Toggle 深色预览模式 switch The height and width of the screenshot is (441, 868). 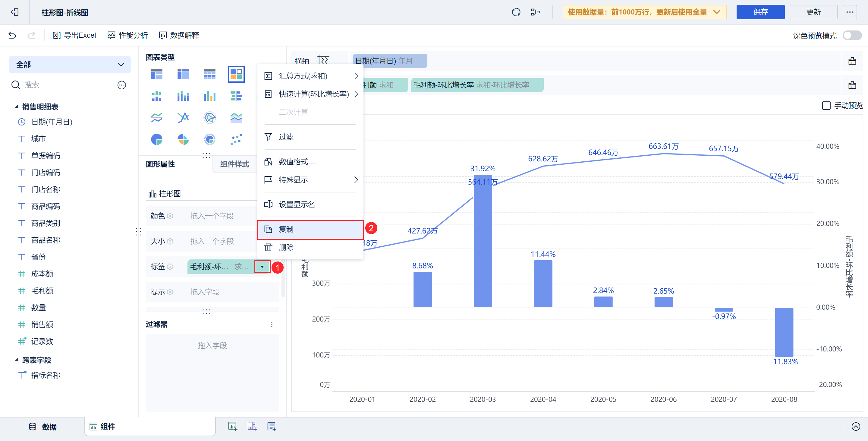[851, 35]
